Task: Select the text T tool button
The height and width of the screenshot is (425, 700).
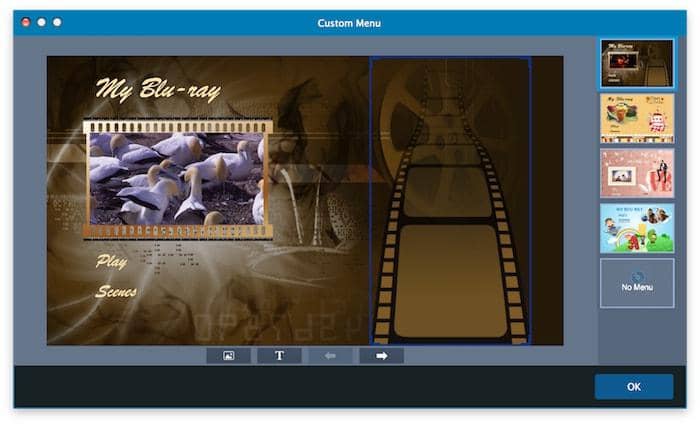Action: 279,356
